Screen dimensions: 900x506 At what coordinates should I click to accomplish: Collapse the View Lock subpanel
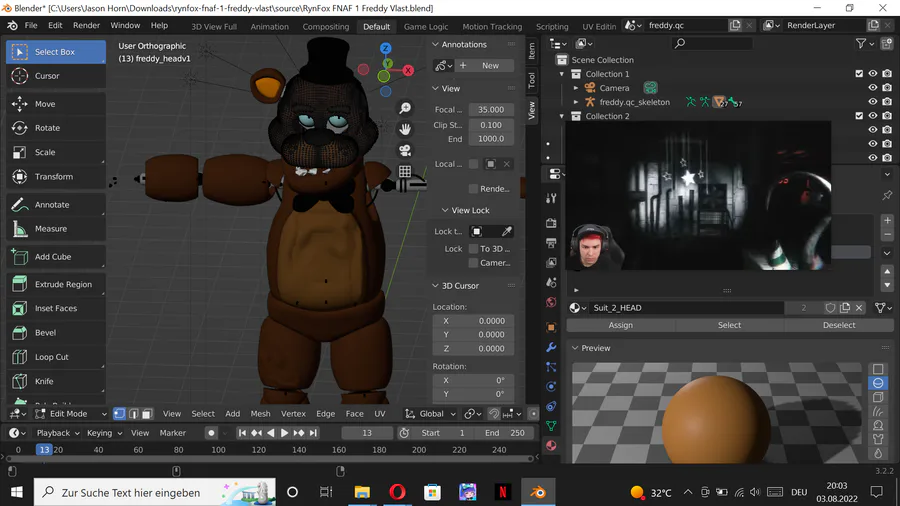pos(445,210)
